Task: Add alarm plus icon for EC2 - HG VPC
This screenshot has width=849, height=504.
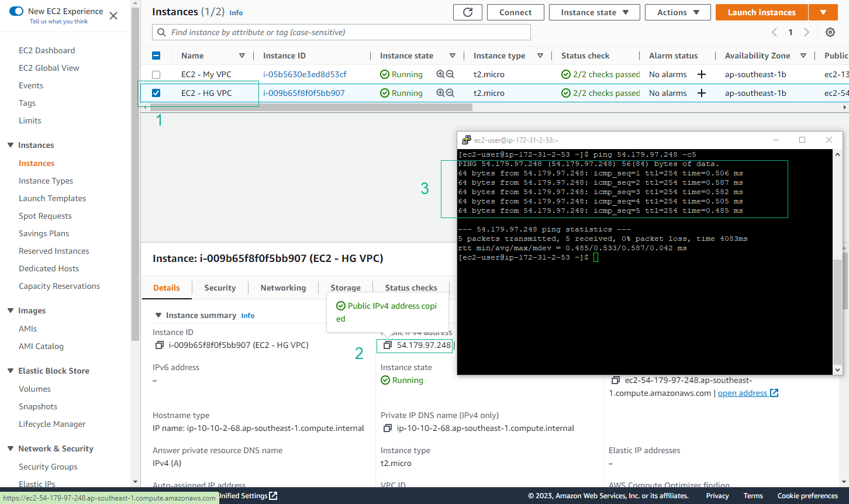Action: [702, 93]
